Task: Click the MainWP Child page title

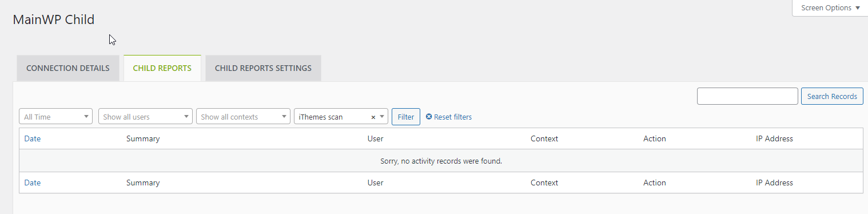Action: (x=54, y=19)
